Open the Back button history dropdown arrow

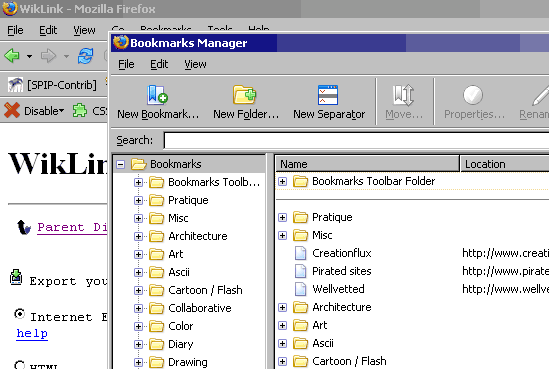click(x=29, y=56)
